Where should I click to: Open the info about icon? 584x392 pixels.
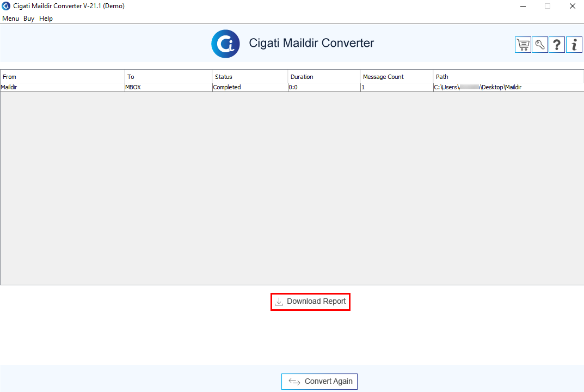[x=574, y=45]
